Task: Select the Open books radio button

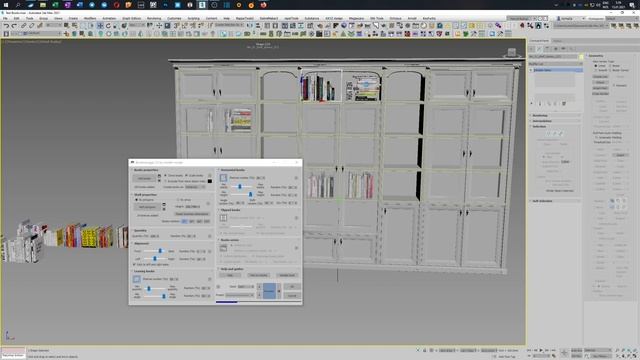Action: click(186, 176)
